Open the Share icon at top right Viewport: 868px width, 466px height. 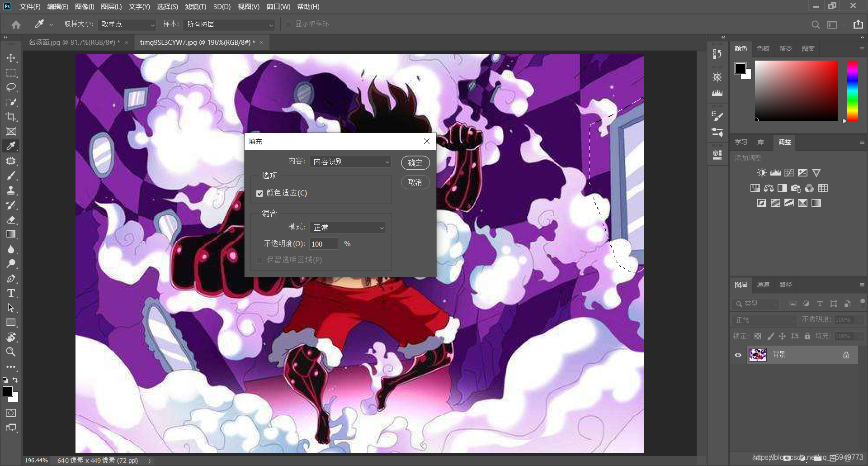click(x=858, y=24)
